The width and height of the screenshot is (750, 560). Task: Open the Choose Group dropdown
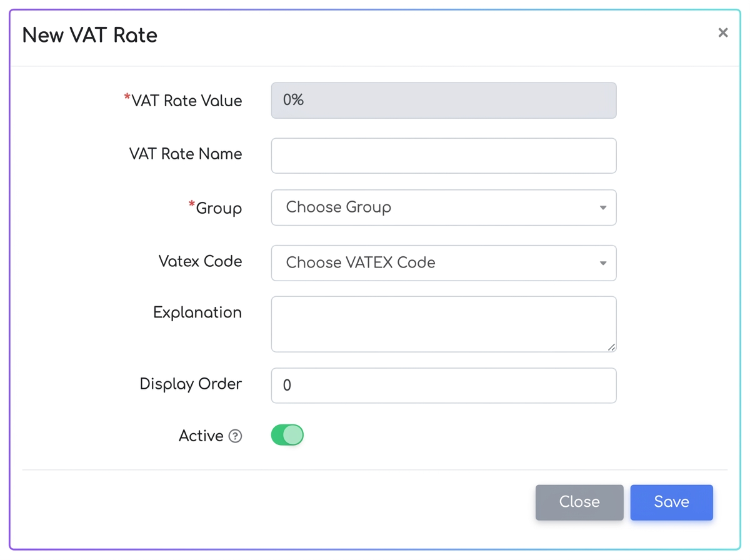click(x=444, y=207)
